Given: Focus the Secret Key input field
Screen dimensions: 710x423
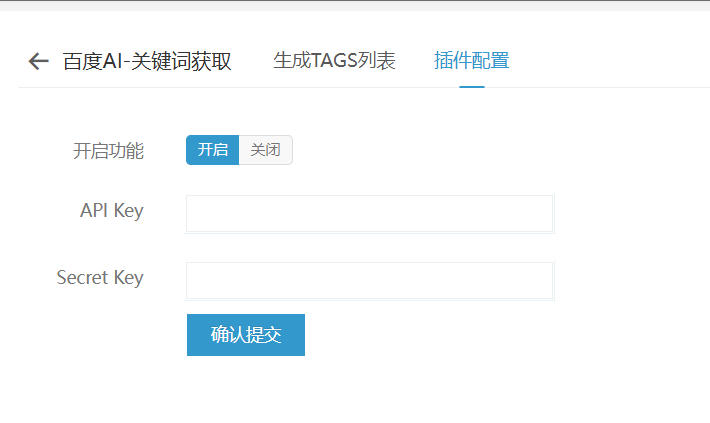Looking at the screenshot, I should click(x=369, y=281).
